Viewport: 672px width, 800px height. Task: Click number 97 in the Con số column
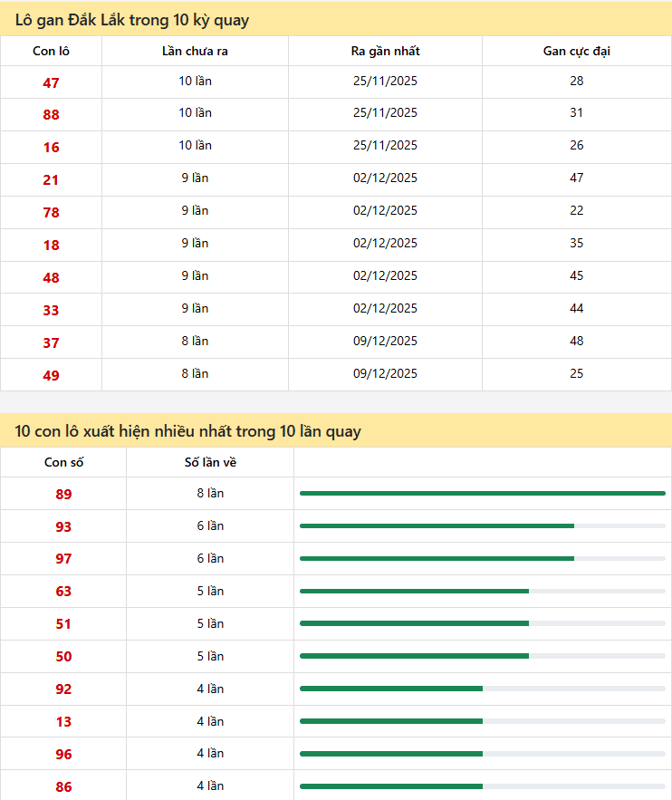point(63,559)
